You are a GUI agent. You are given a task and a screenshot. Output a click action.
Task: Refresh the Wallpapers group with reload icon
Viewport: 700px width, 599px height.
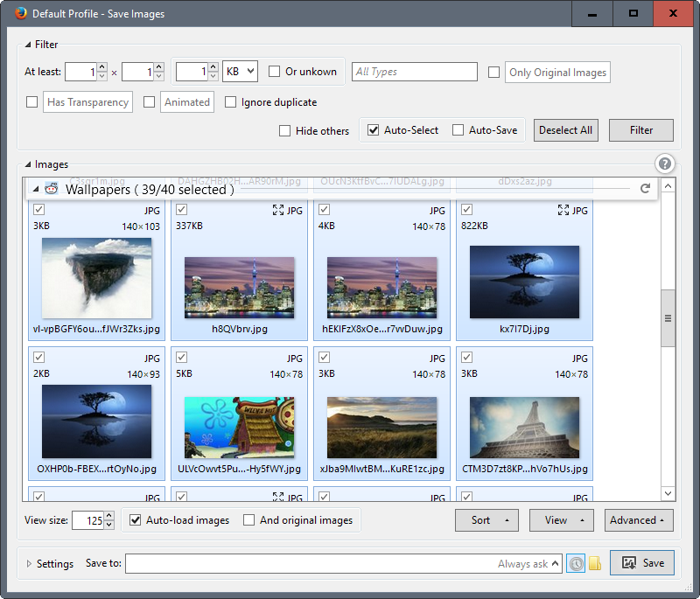[x=645, y=188]
